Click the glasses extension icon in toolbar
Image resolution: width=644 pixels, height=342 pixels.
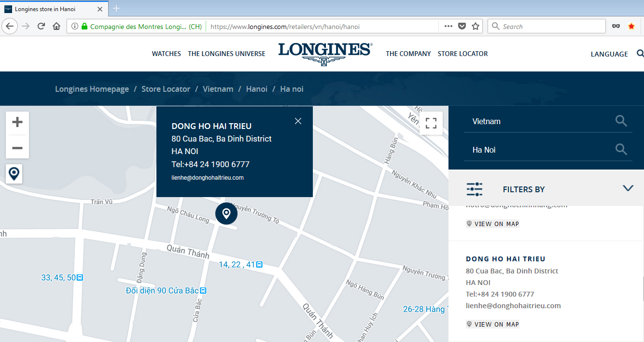click(x=616, y=27)
